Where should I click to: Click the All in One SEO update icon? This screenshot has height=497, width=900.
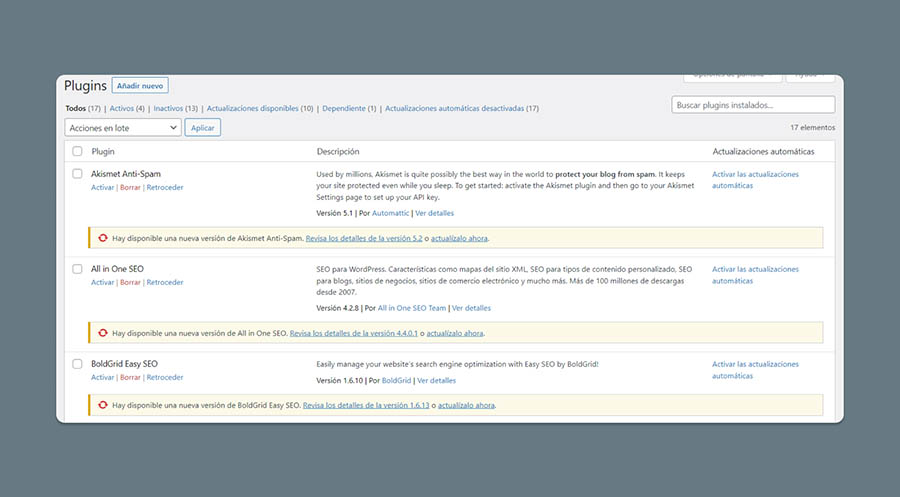pyautogui.click(x=102, y=333)
